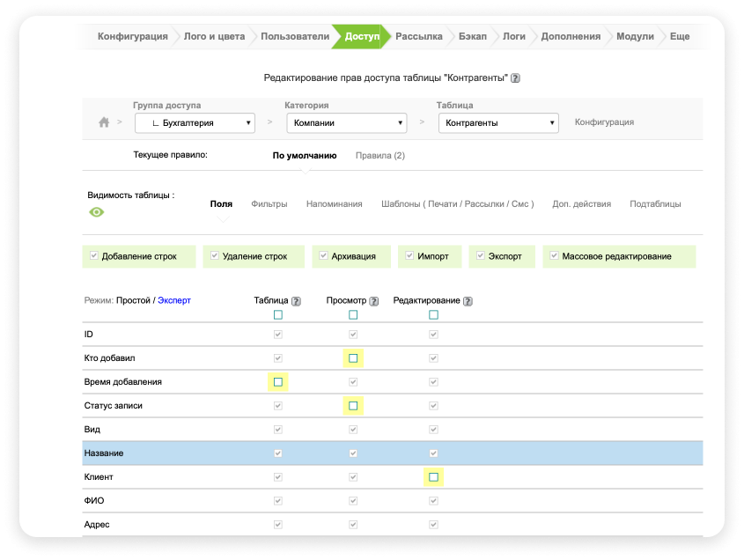Click the Конфигурация breadcrumb link
The width and height of the screenshot is (744, 560).
tap(604, 122)
